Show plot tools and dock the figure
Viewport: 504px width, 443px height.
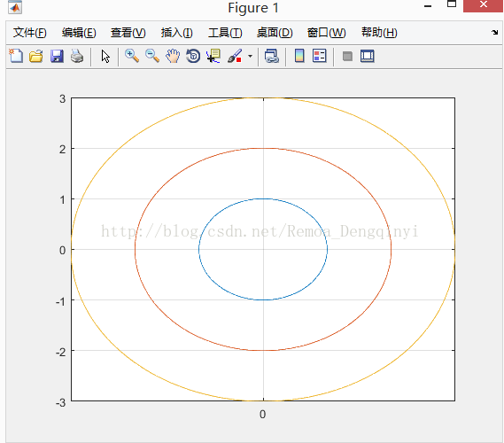coord(367,56)
